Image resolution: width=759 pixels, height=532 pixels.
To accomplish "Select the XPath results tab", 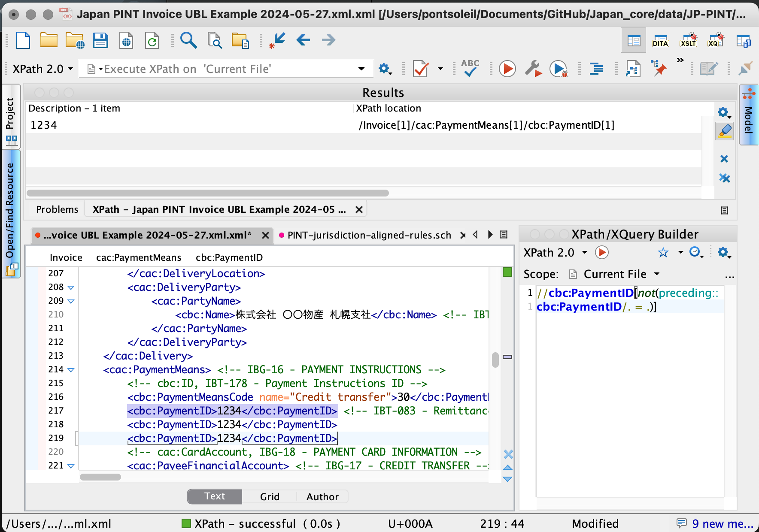I will [x=219, y=209].
